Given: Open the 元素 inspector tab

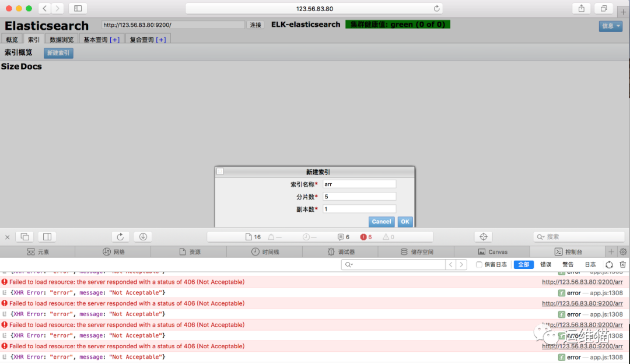Looking at the screenshot, I should coord(38,252).
